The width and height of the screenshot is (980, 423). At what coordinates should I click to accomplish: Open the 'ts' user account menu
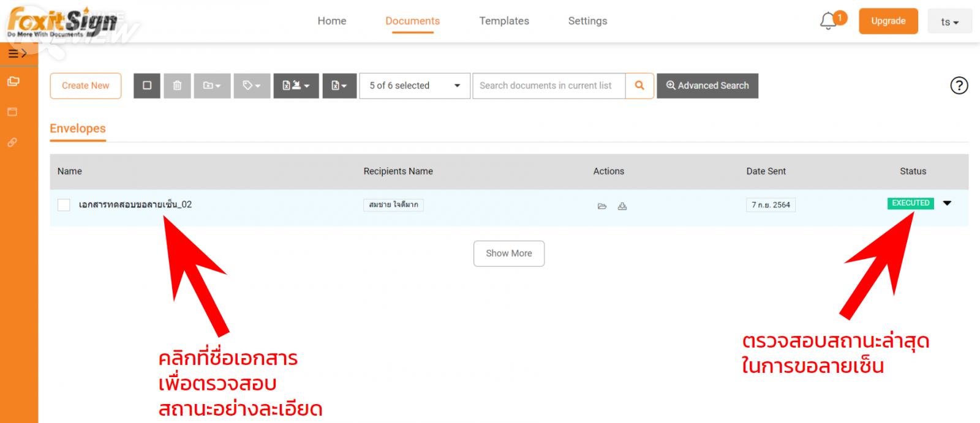pyautogui.click(x=949, y=22)
